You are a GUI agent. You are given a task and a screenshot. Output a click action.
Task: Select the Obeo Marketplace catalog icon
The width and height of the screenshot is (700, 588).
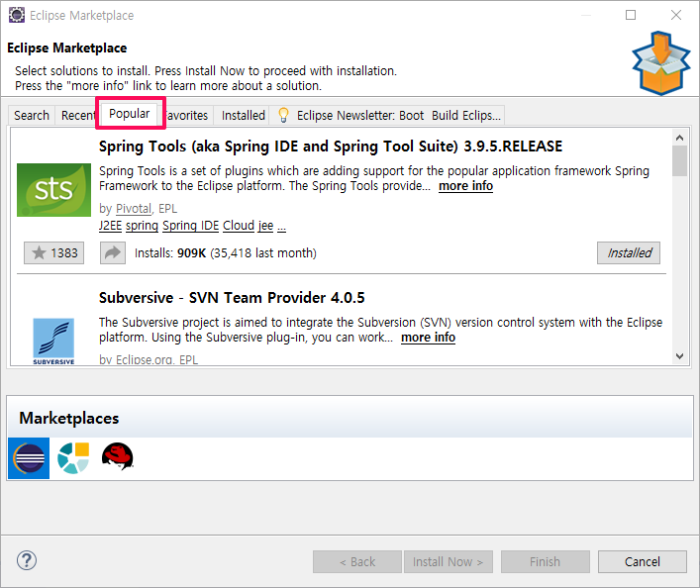pyautogui.click(x=73, y=458)
